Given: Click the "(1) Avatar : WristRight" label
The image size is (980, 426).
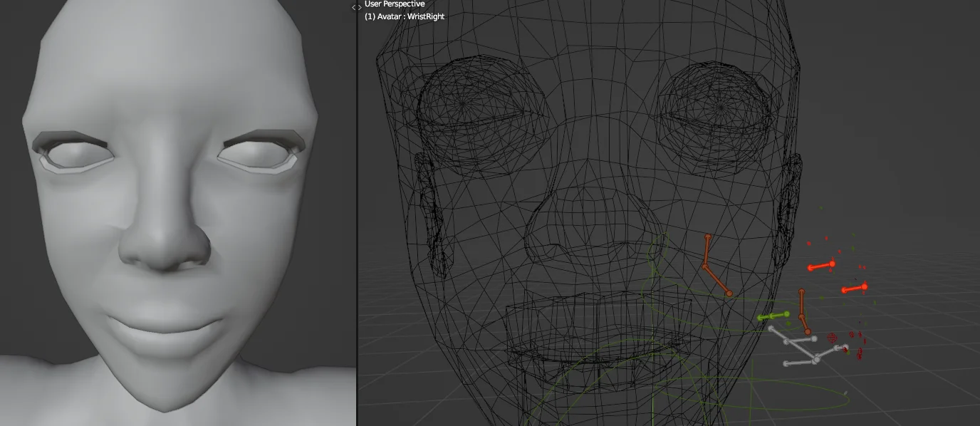Looking at the screenshot, I should (405, 16).
